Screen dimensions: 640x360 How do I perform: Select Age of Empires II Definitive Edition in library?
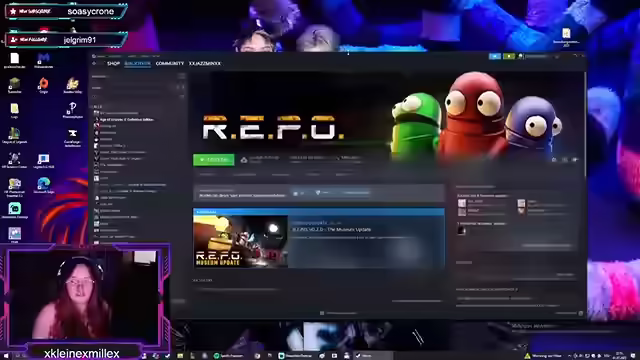[127, 120]
